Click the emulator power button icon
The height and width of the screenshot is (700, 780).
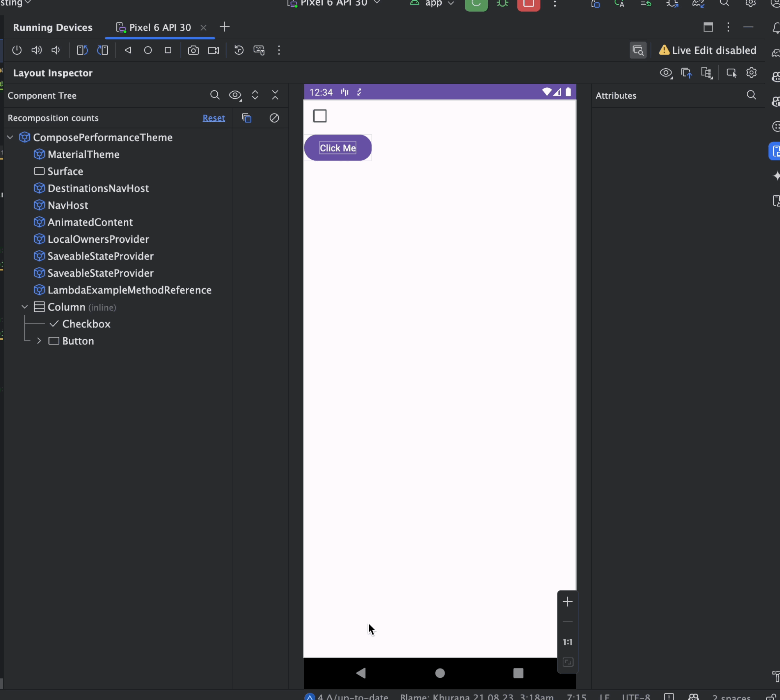pos(17,50)
